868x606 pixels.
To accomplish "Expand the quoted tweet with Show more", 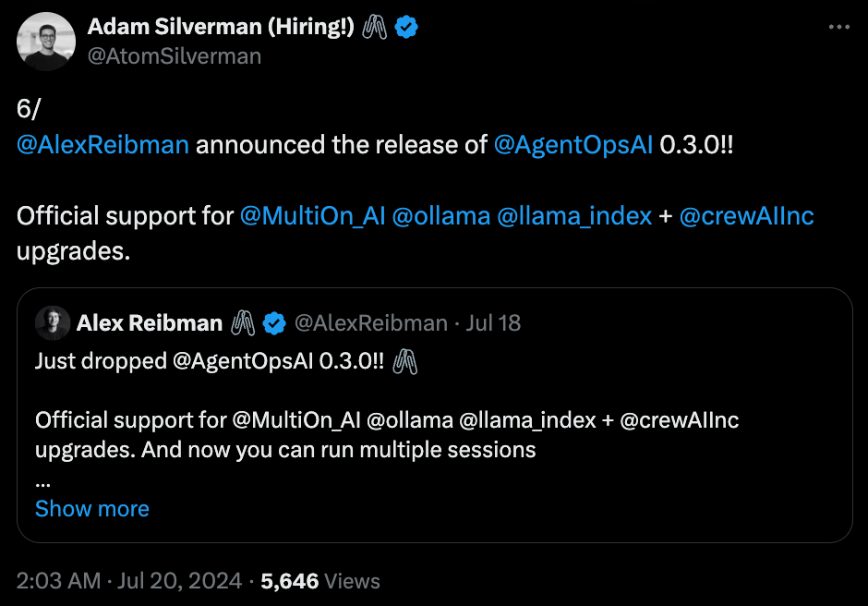I will [92, 508].
